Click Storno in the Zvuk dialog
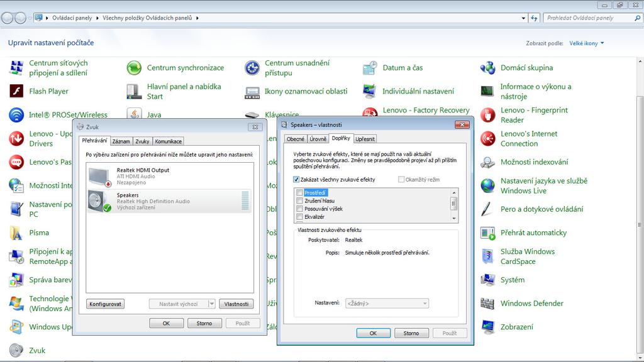644x362 pixels. coord(204,324)
